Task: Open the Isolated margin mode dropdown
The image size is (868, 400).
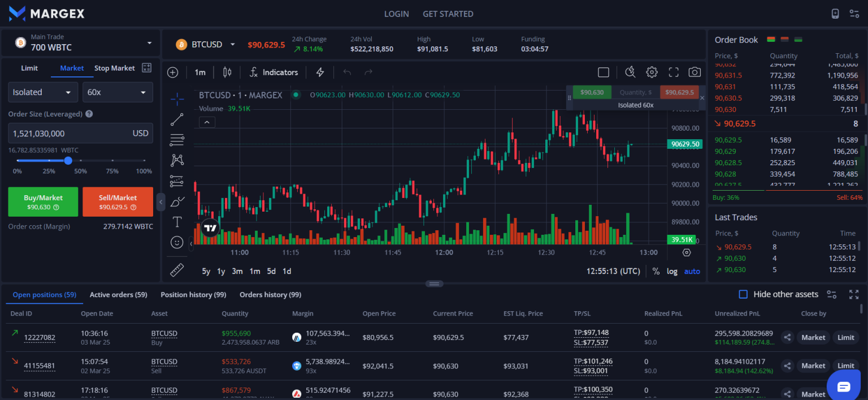Action: click(42, 92)
